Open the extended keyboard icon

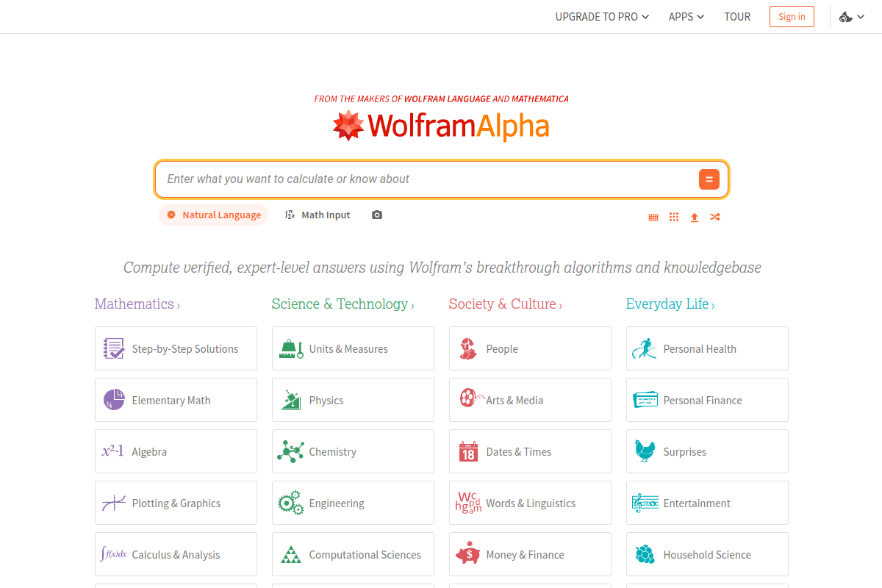coord(653,218)
